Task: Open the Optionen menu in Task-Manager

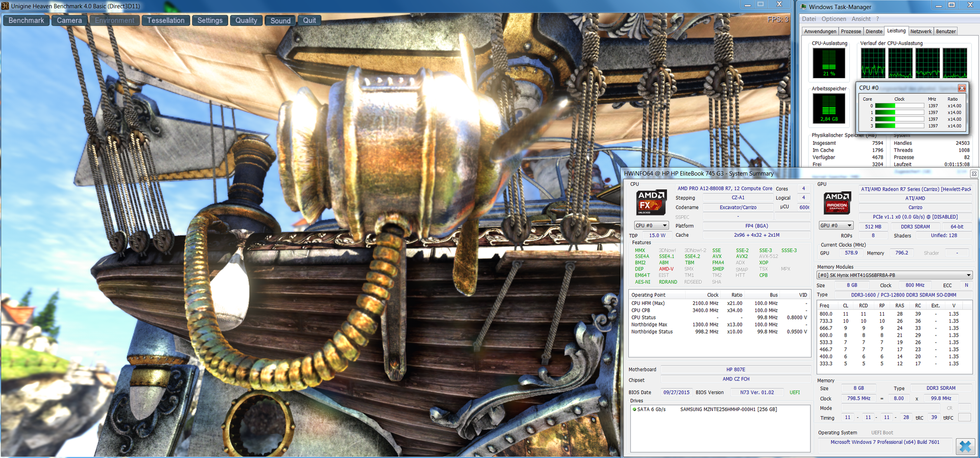Action: 834,19
